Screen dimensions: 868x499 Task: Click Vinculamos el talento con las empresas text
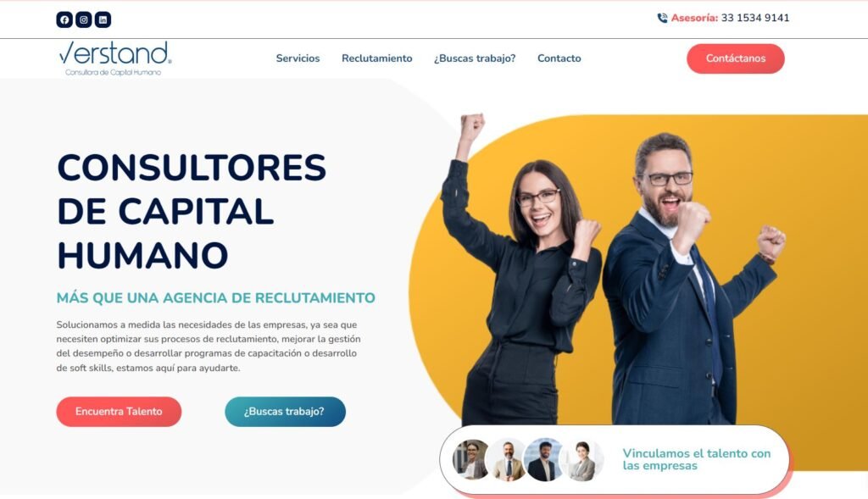697,460
